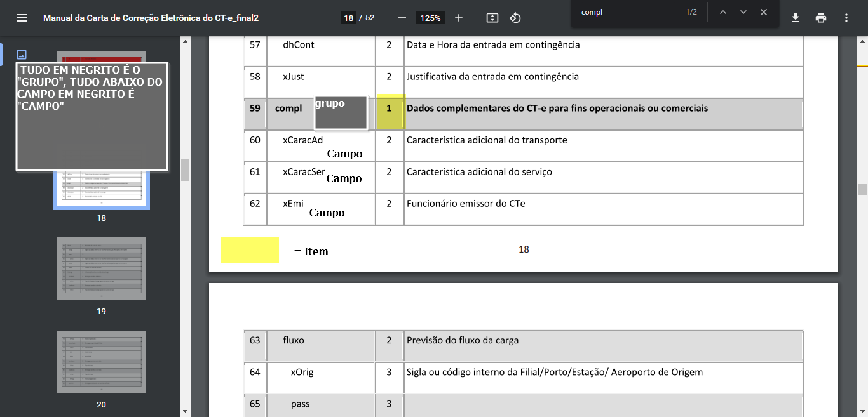
Task: Click the main document scrollbar handle
Action: tap(862, 189)
